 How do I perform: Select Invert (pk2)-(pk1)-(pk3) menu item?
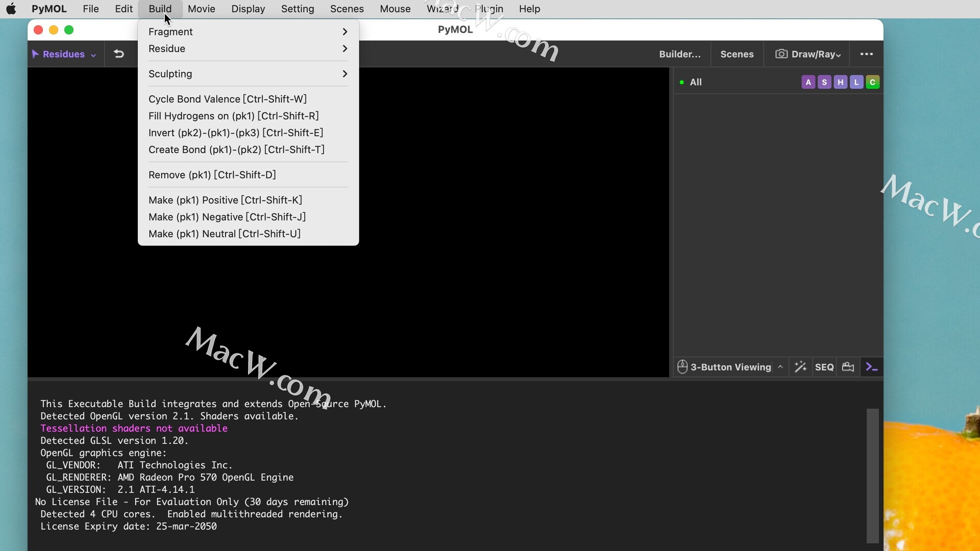pyautogui.click(x=248, y=133)
